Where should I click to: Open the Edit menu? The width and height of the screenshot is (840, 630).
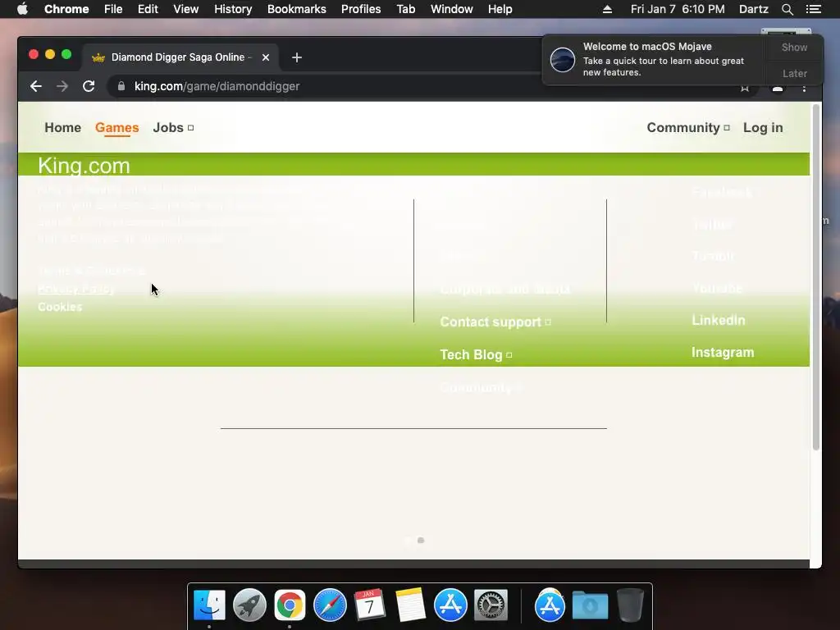tap(148, 9)
